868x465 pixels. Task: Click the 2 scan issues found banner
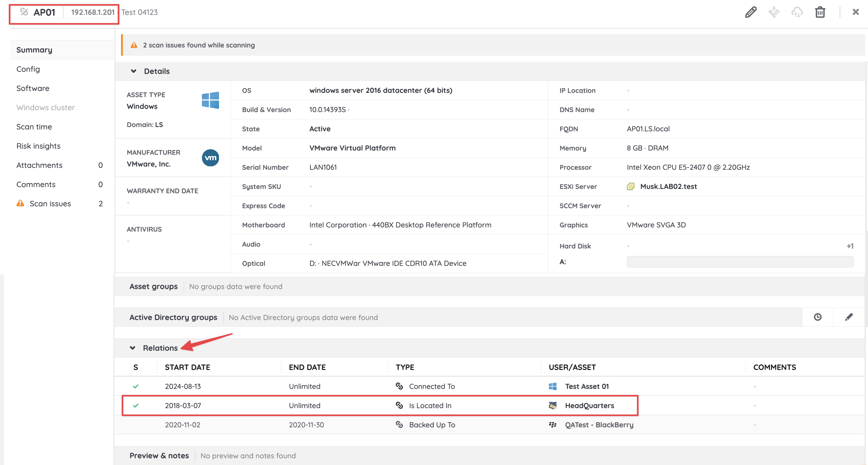click(x=493, y=45)
